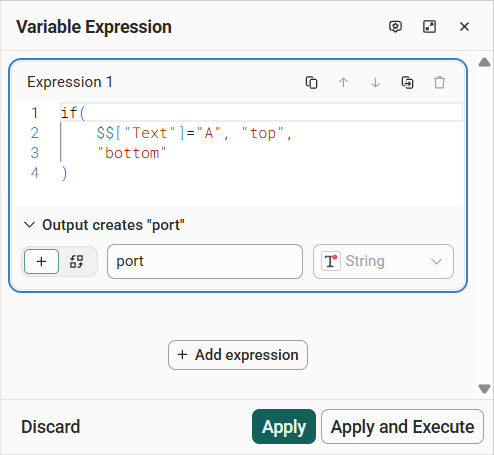Select the replace existing variable toggle
Viewport: 494px width, 455px height.
point(77,261)
